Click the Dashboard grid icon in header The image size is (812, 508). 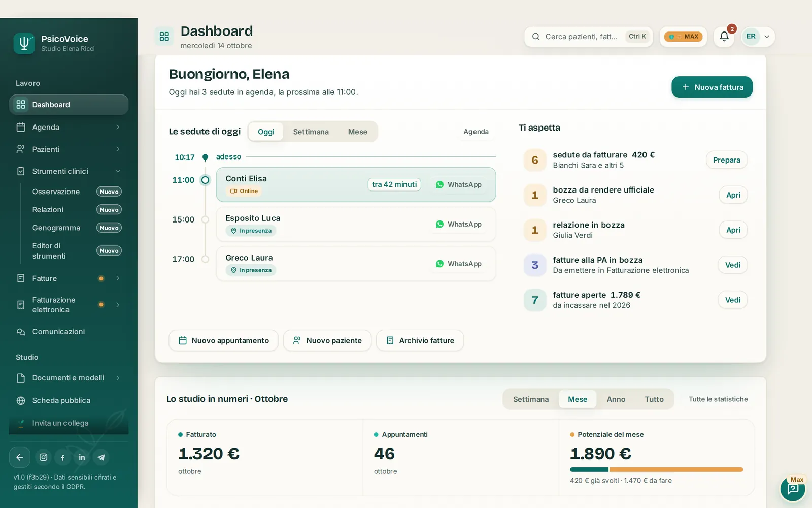pos(164,37)
